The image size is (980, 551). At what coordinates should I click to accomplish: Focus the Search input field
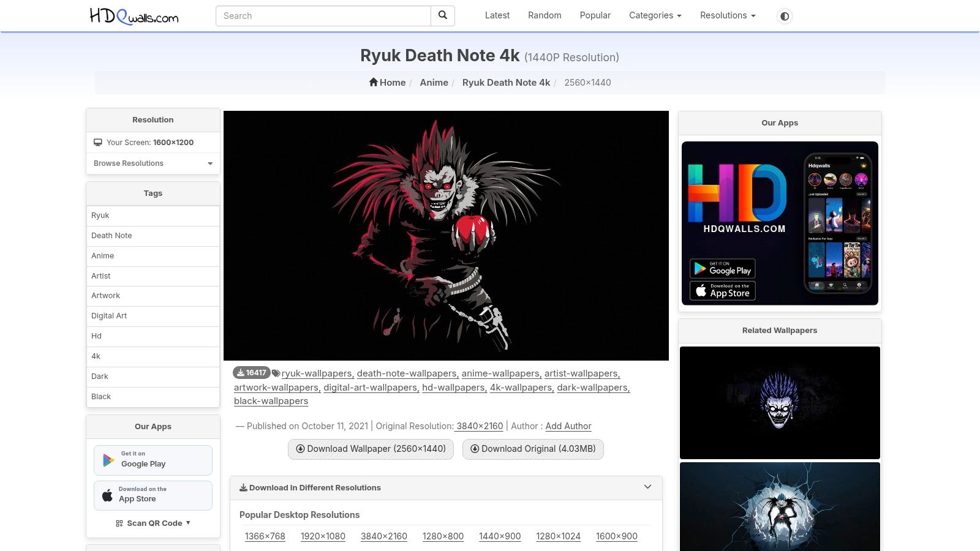click(x=323, y=16)
